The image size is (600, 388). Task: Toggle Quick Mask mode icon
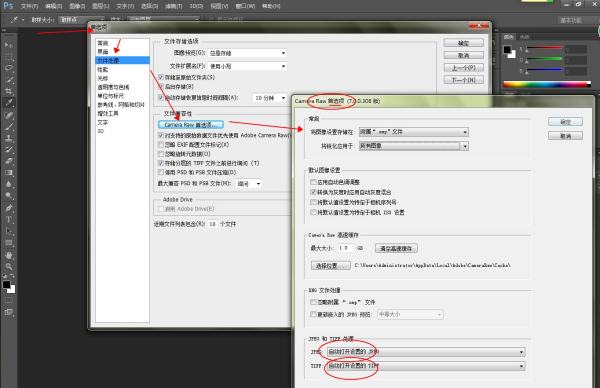pyautogui.click(x=8, y=301)
